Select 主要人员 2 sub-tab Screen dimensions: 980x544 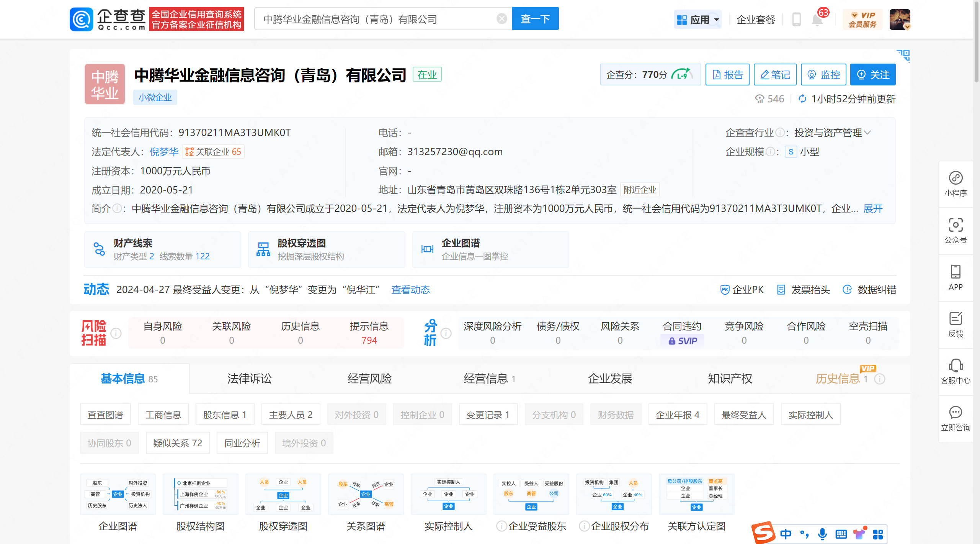coord(291,415)
